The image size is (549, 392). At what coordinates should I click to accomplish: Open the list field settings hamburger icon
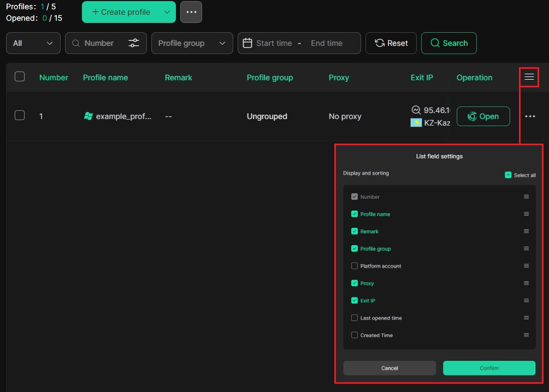tap(529, 77)
